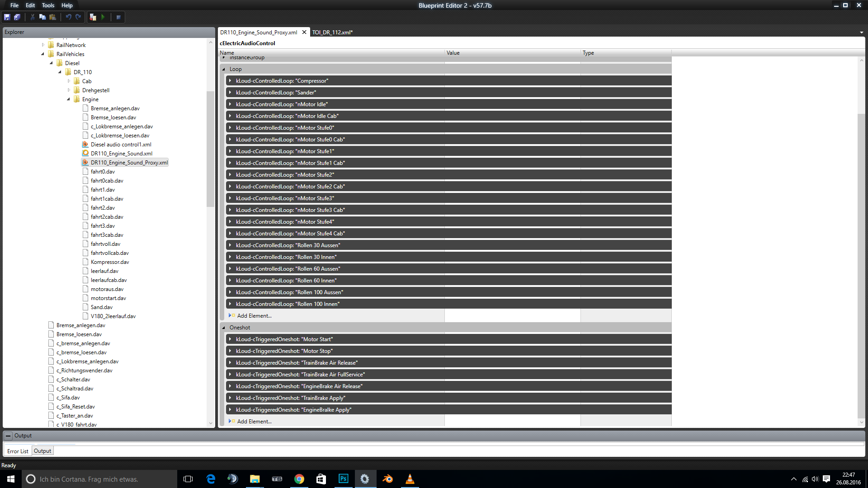Click the blue Stop square icon
Viewport: 868px width, 488px height.
coord(118,17)
